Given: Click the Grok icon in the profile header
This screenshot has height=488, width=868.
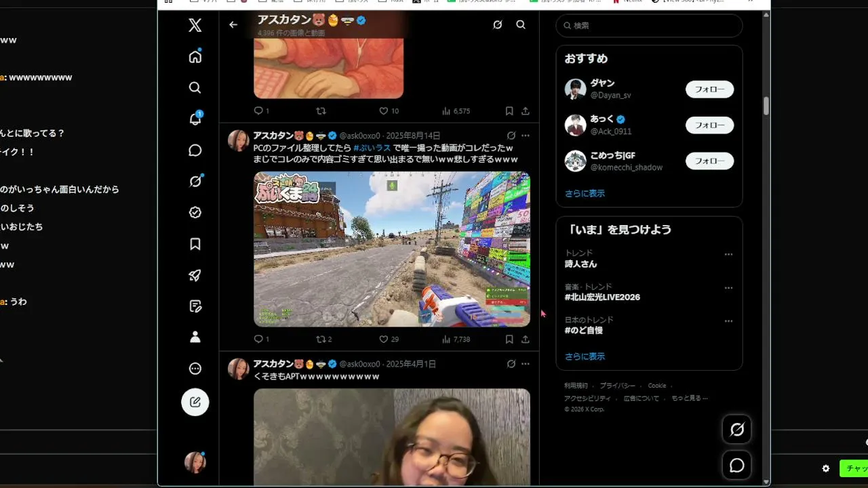Looking at the screenshot, I should point(498,24).
